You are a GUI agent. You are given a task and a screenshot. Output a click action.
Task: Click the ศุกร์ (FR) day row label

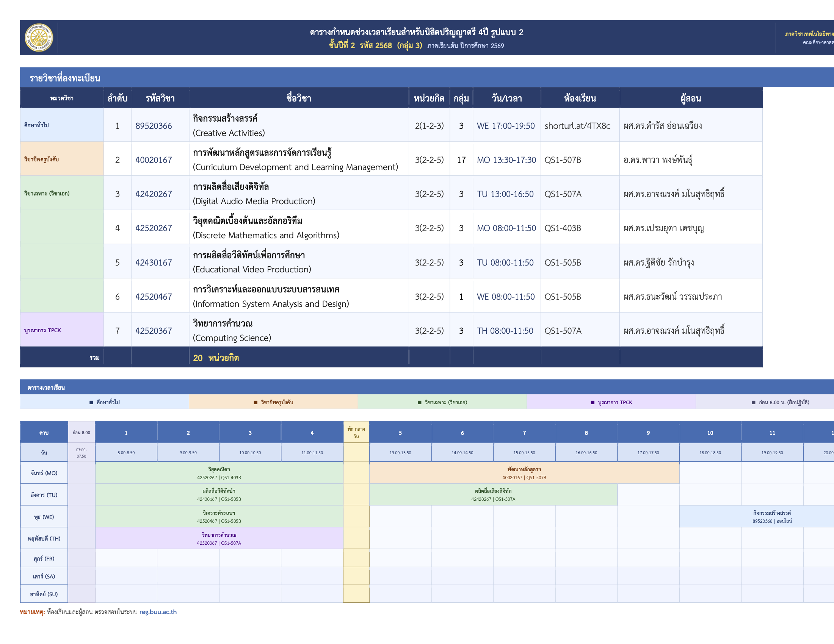click(x=44, y=558)
